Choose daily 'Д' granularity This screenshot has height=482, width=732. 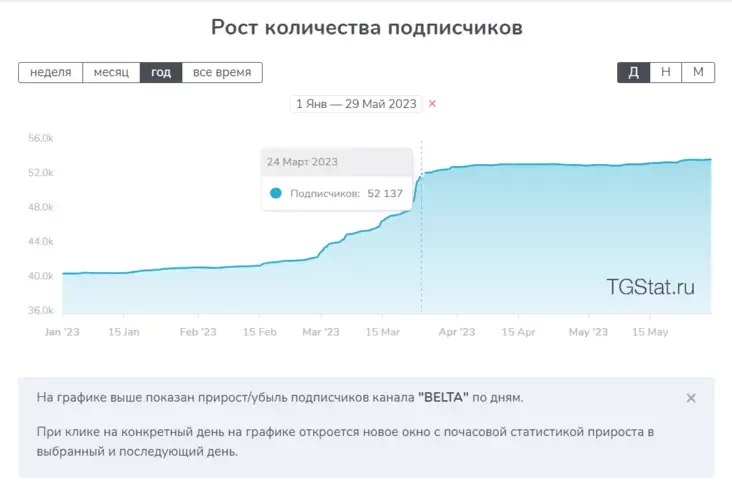pos(633,72)
